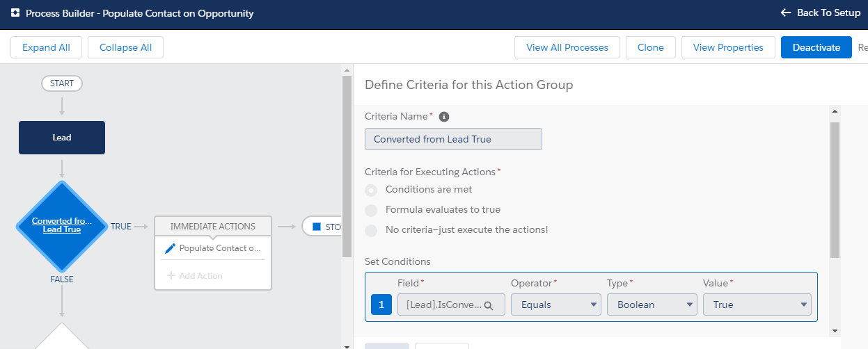Click the Criteria Name text field
The image size is (868, 349).
[x=453, y=139]
